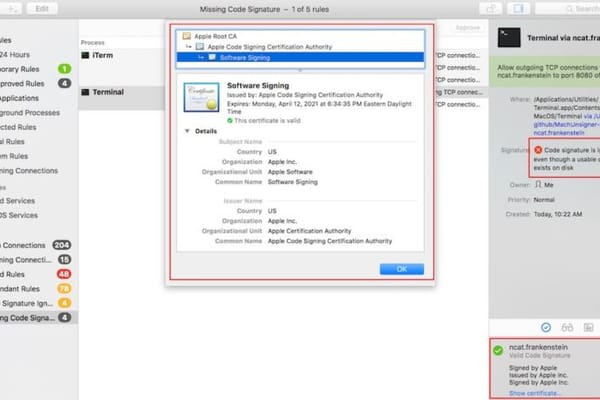This screenshot has height=400, width=600.
Task: Click the Show certificate link
Action: (535, 393)
